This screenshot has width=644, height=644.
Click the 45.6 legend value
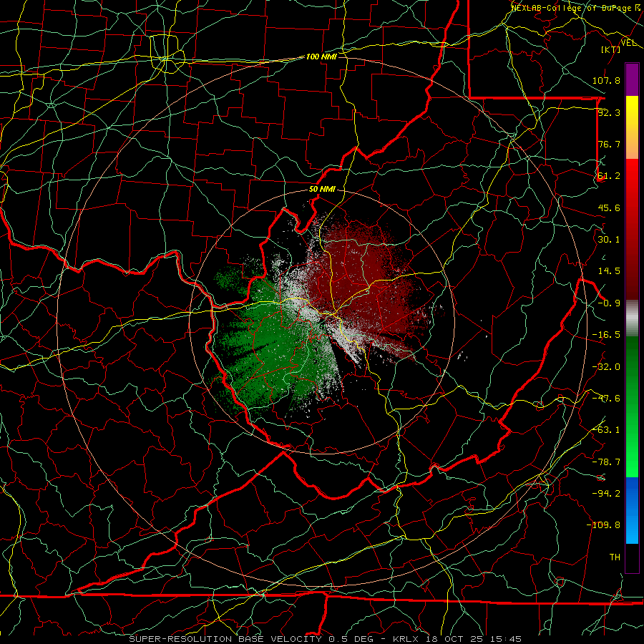click(609, 208)
